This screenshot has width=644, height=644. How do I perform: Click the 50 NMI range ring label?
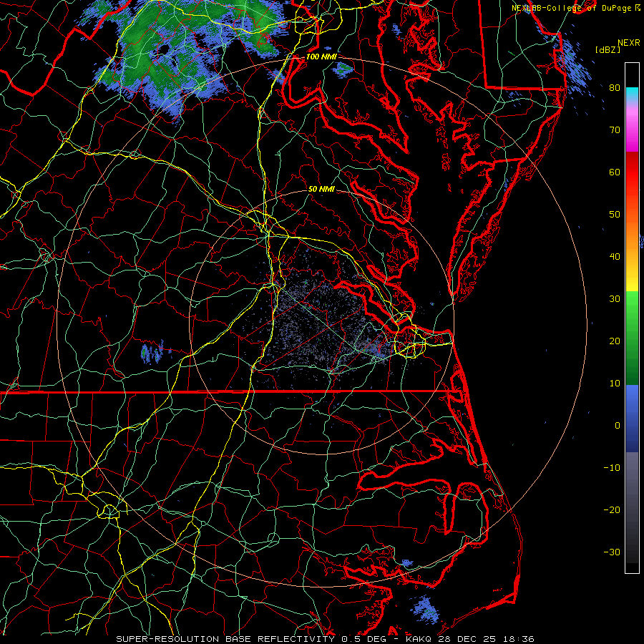click(321, 189)
